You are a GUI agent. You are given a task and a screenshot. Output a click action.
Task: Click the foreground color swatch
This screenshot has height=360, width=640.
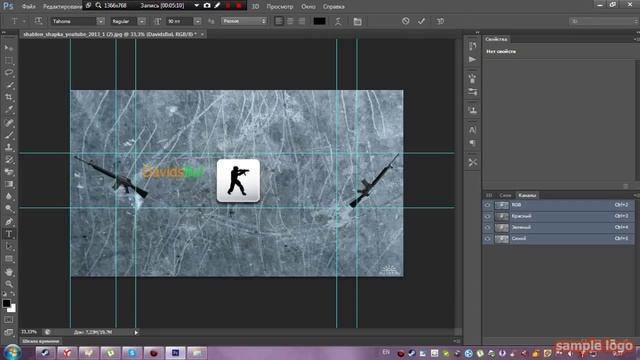pos(6,303)
